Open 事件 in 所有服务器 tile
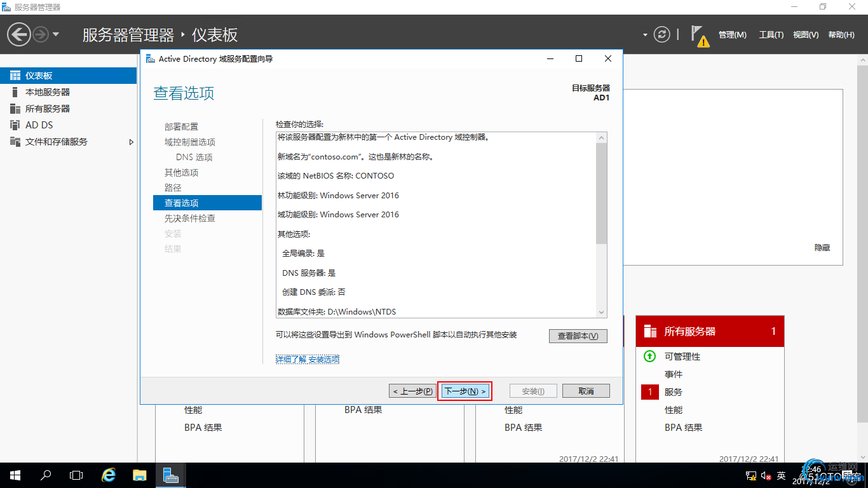 674,374
